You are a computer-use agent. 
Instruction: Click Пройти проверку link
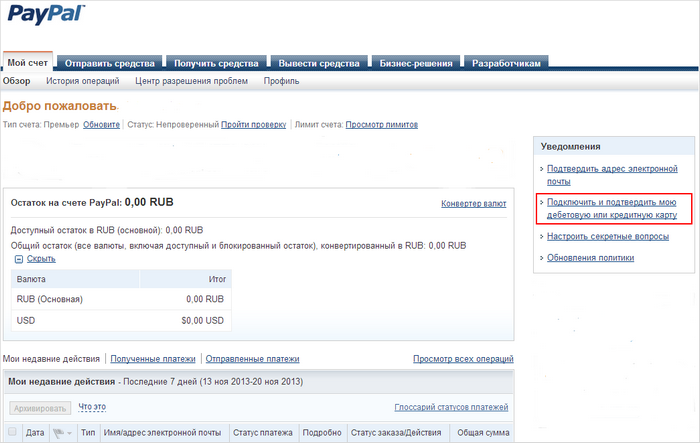254,125
